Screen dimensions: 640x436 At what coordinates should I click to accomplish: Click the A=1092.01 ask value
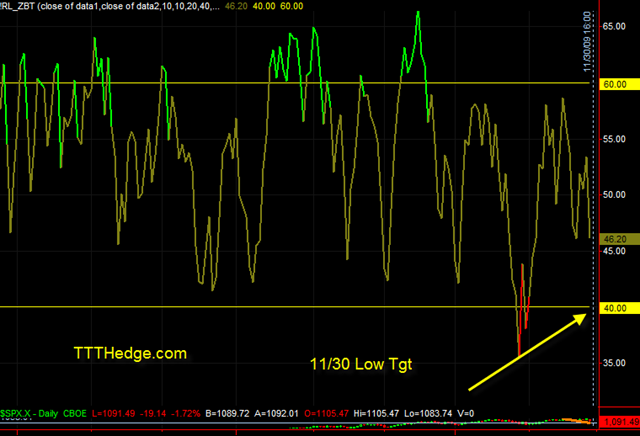[277, 414]
